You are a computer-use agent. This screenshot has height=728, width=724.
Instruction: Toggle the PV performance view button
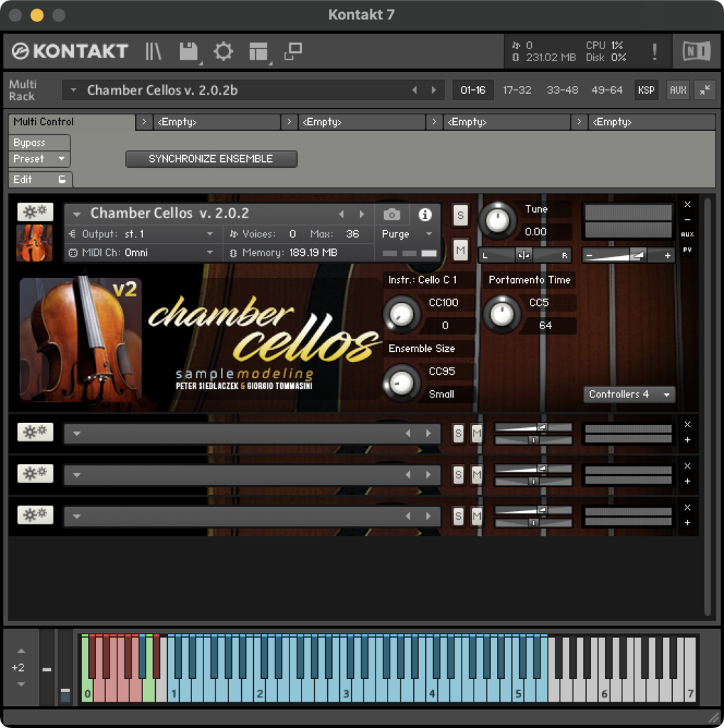[x=687, y=250]
